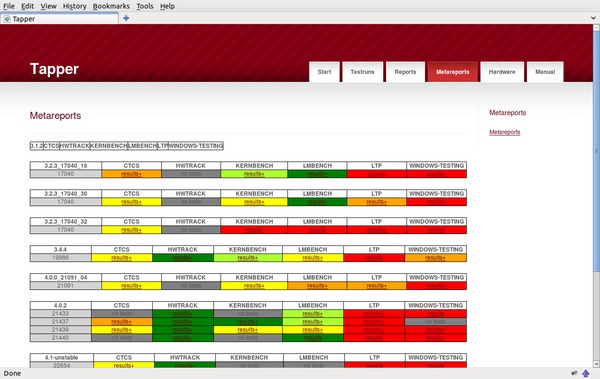Click testrun 21437 in the 4.0.2 table
The image size is (600, 379).
click(x=60, y=322)
